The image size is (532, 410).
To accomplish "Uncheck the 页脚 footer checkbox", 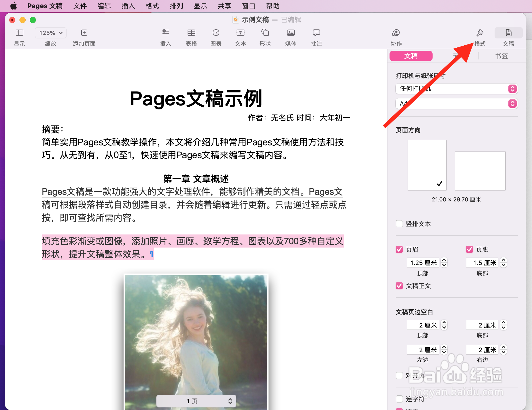I will [469, 249].
